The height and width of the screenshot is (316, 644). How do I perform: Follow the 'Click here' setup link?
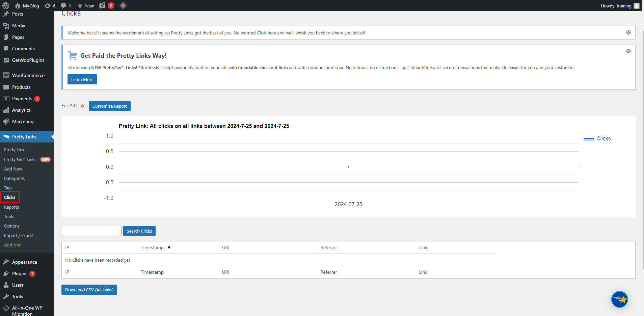point(266,33)
